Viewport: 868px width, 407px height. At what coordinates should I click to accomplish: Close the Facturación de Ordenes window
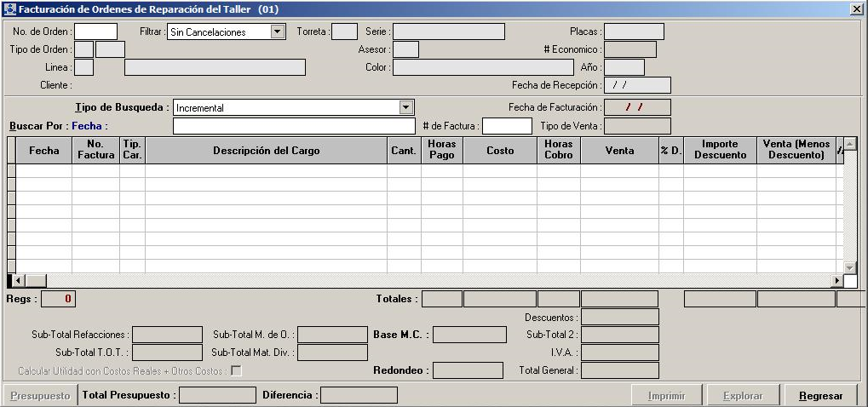tap(856, 9)
